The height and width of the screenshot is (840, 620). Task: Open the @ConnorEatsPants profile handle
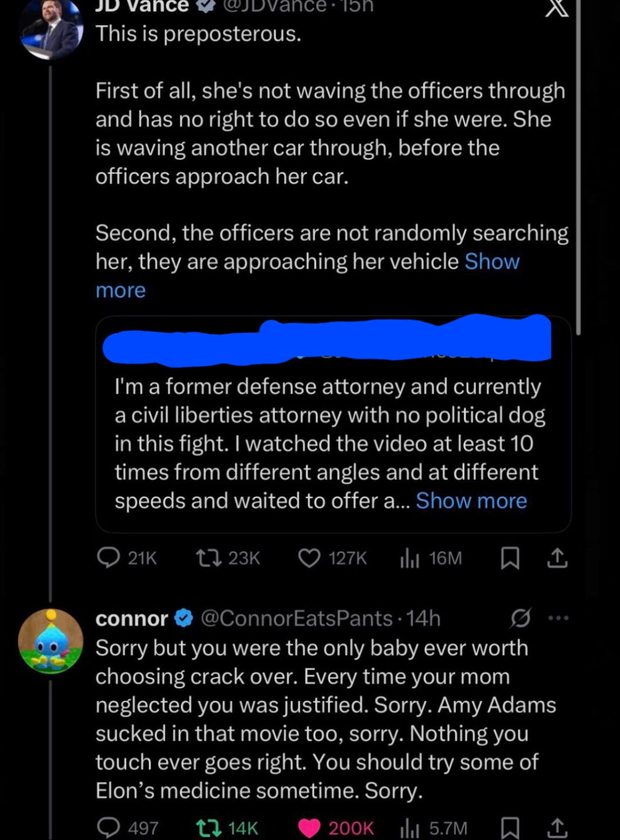tap(296, 618)
